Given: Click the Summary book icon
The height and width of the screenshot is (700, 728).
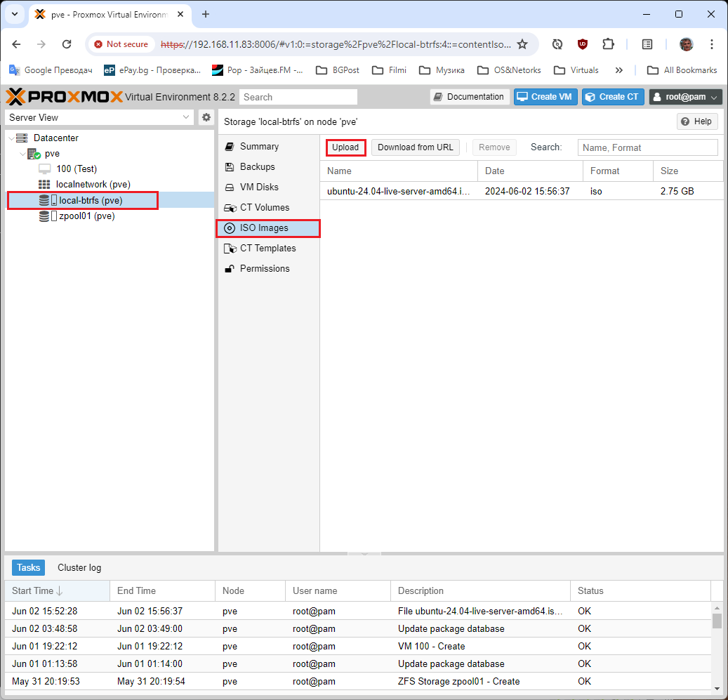Looking at the screenshot, I should [230, 147].
